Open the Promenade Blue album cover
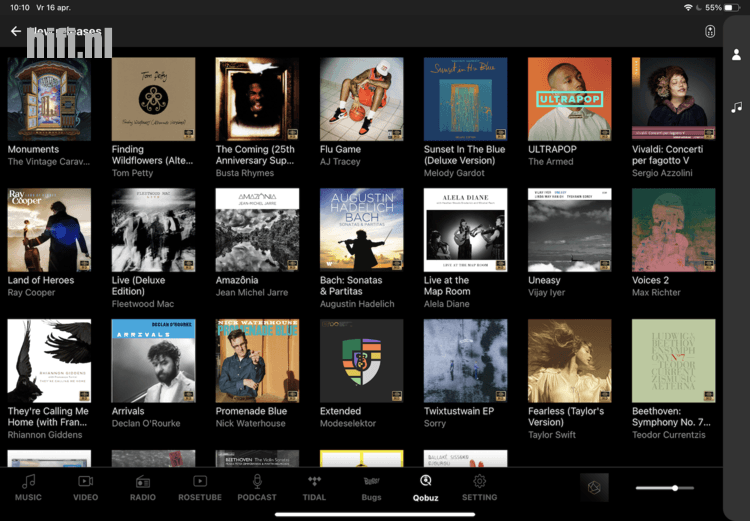Screen dimensions: 750x521 pos(257,361)
